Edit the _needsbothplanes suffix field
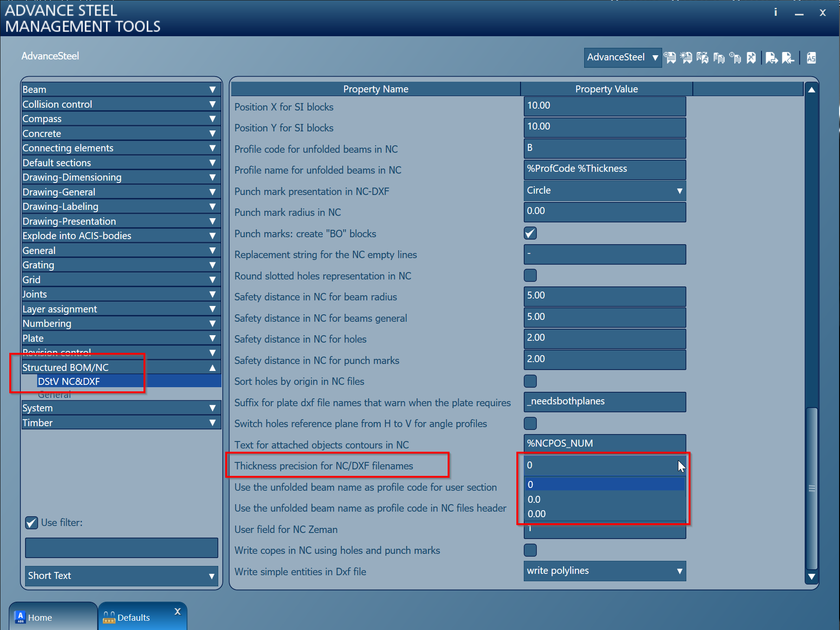The height and width of the screenshot is (630, 840). (x=605, y=402)
